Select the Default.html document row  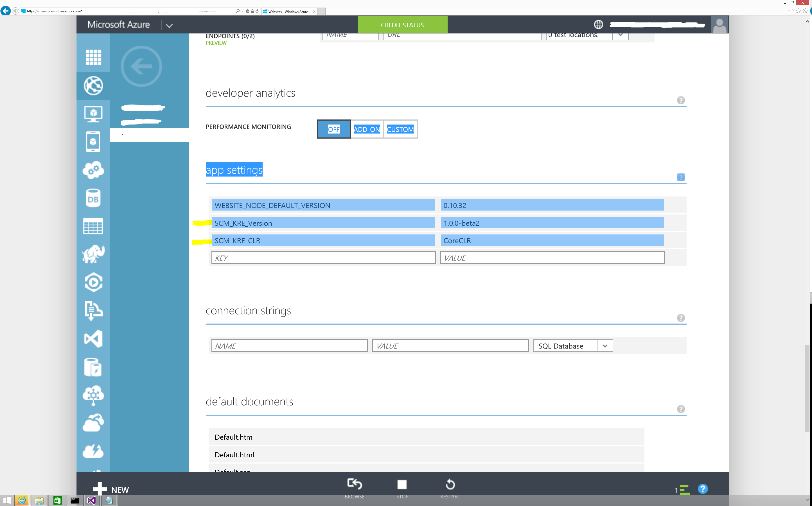tap(427, 455)
